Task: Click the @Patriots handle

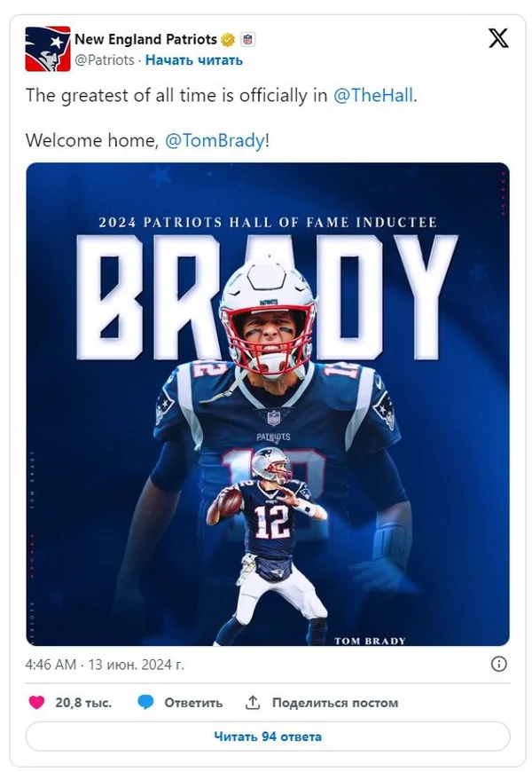Action: [x=105, y=60]
